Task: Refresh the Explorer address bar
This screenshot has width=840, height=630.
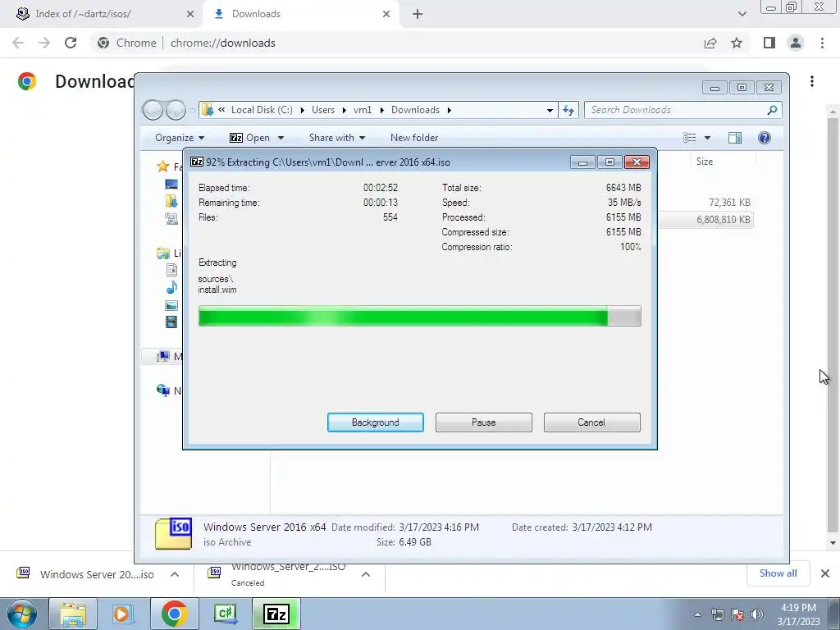Action: click(x=568, y=110)
